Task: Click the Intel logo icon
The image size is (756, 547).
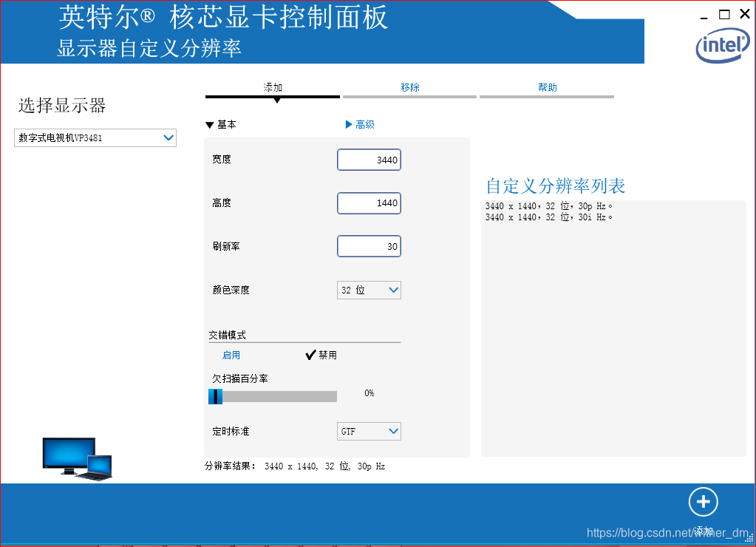Action: pyautogui.click(x=723, y=44)
